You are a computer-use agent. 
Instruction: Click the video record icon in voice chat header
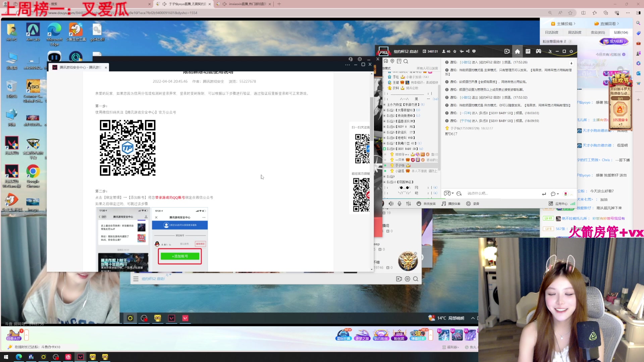coord(507,51)
